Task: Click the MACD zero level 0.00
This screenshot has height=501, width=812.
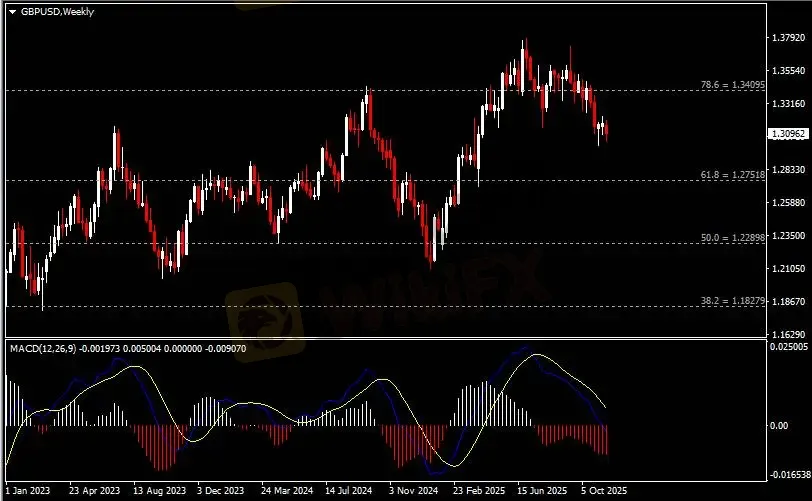Action: click(x=779, y=425)
